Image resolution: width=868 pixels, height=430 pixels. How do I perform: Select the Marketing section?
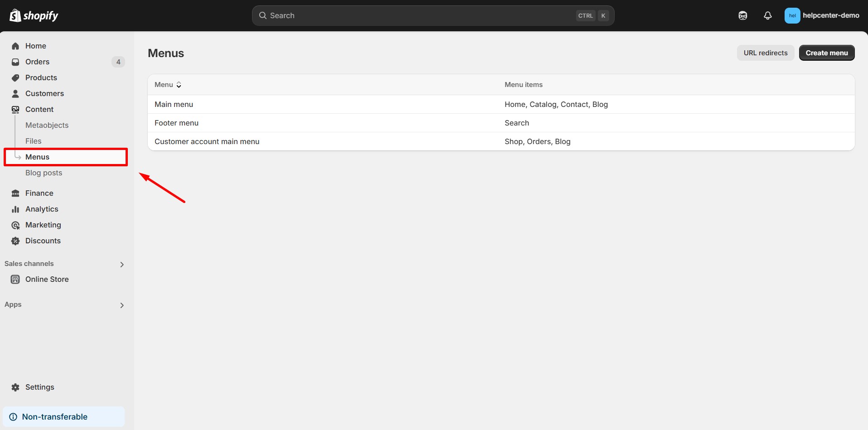coord(43,225)
